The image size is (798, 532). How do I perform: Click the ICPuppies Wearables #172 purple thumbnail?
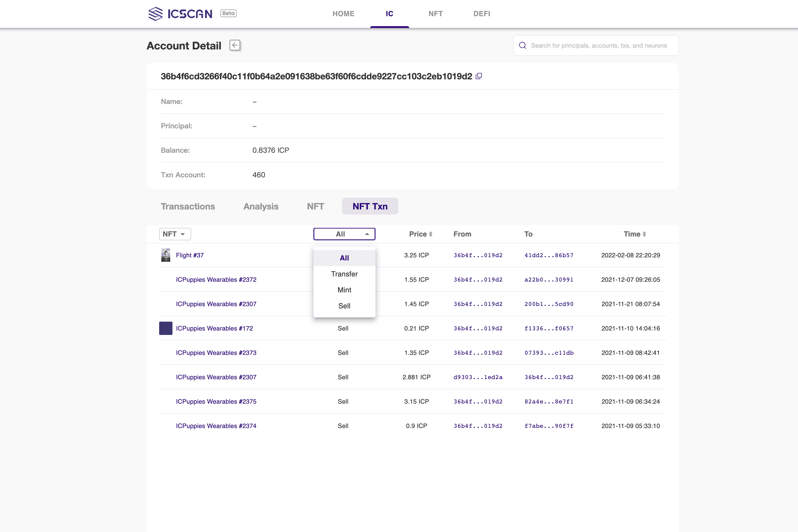coord(166,329)
